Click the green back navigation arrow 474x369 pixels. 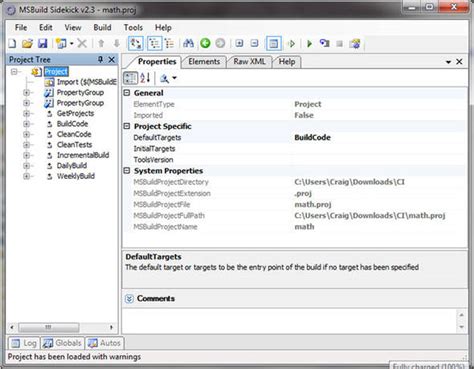point(205,43)
